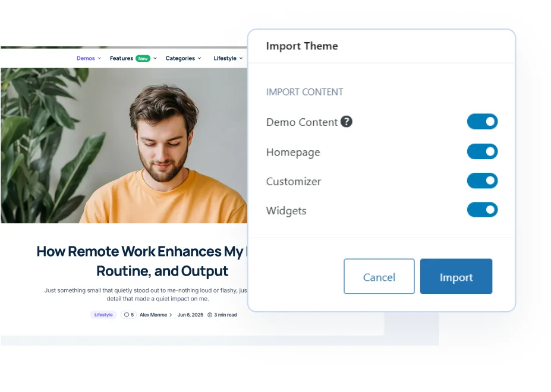This screenshot has width=551, height=392.
Task: Expand the Demos dropdown chevron
Action: coord(99,58)
